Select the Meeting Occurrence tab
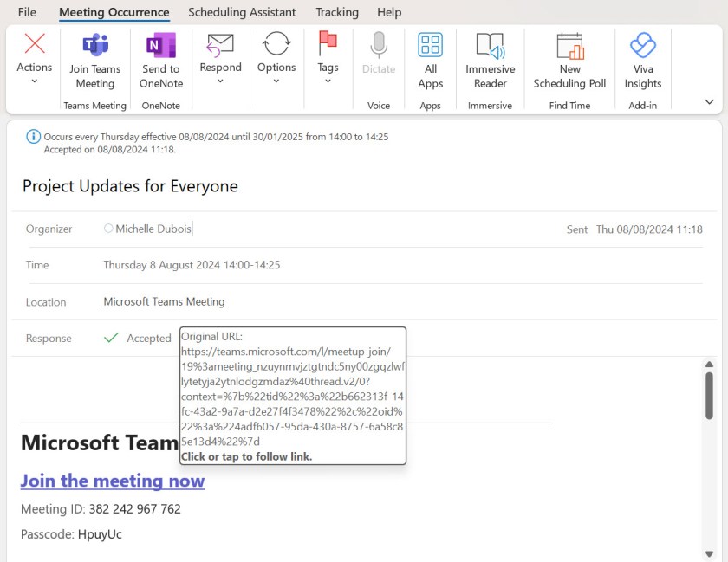Screen dimensions: 728x562 coord(114,12)
